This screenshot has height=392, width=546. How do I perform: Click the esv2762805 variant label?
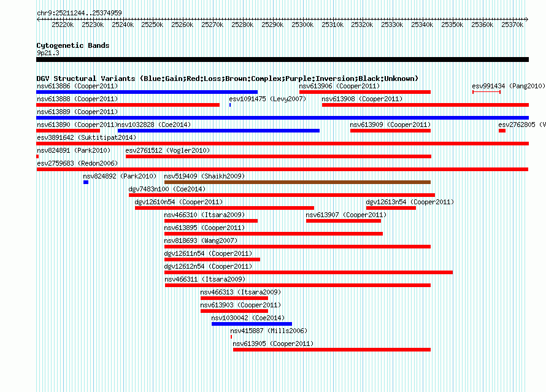pos(522,125)
